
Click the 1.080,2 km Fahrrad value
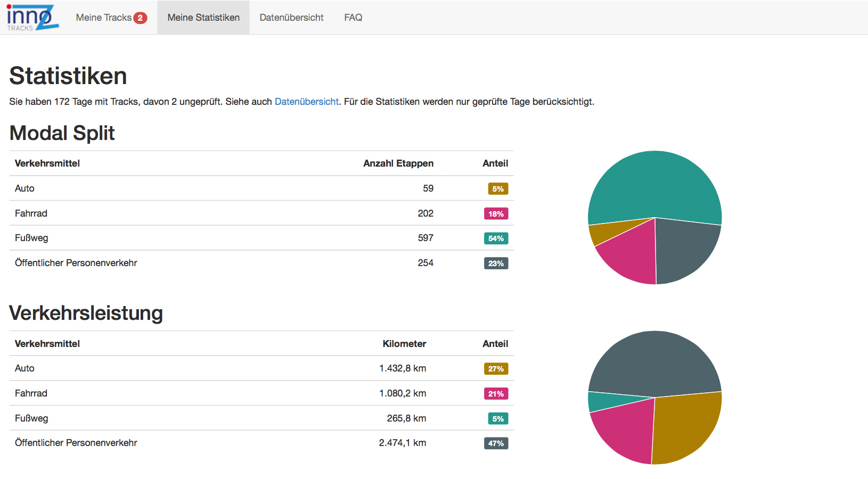point(403,393)
